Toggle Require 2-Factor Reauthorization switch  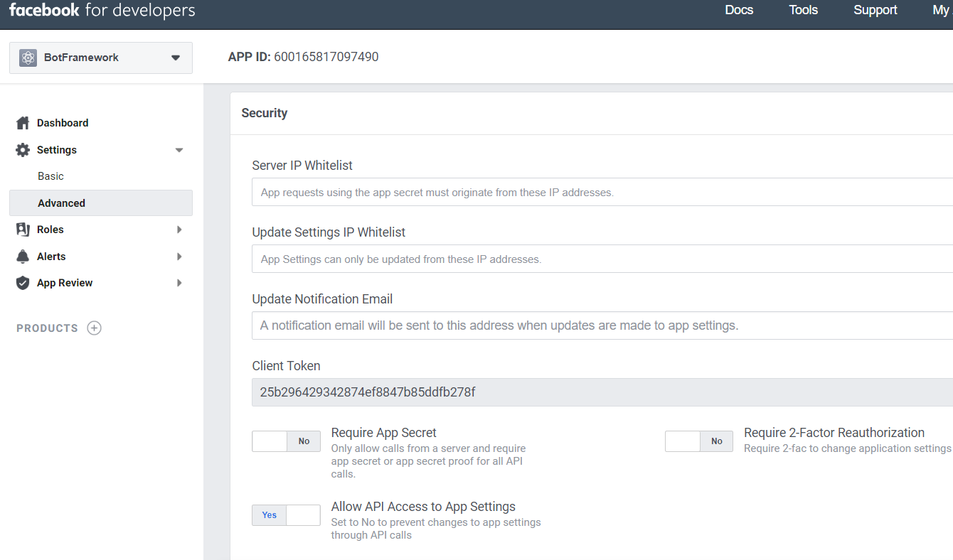tap(698, 441)
